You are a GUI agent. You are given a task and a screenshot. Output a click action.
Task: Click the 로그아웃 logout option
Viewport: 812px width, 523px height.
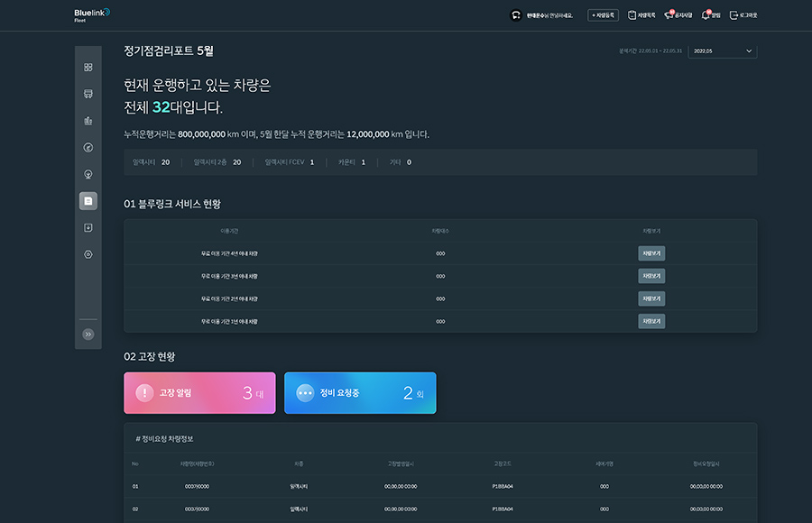coord(742,14)
